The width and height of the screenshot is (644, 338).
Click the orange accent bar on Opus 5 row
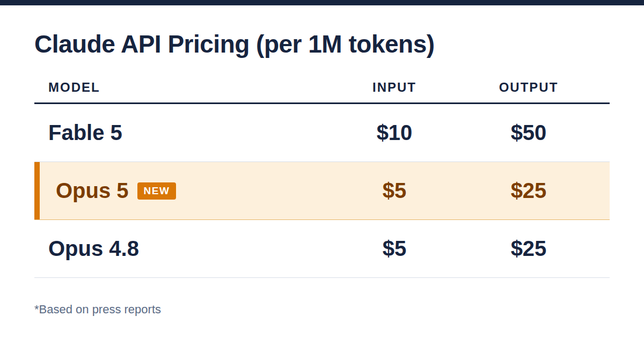tap(37, 190)
